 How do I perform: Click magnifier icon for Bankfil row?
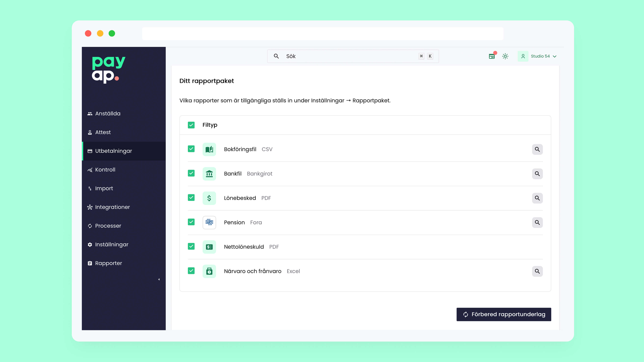tap(537, 174)
